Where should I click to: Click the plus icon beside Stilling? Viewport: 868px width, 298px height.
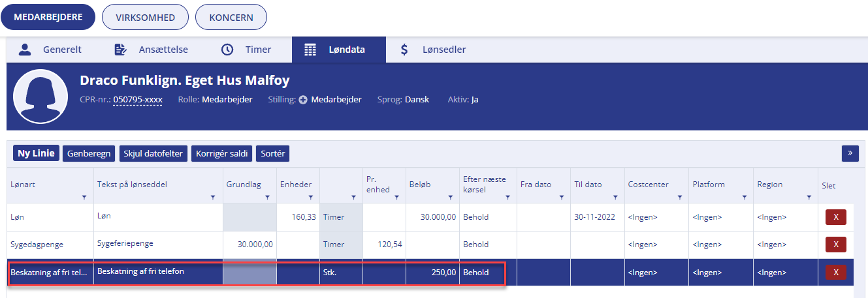tap(303, 100)
